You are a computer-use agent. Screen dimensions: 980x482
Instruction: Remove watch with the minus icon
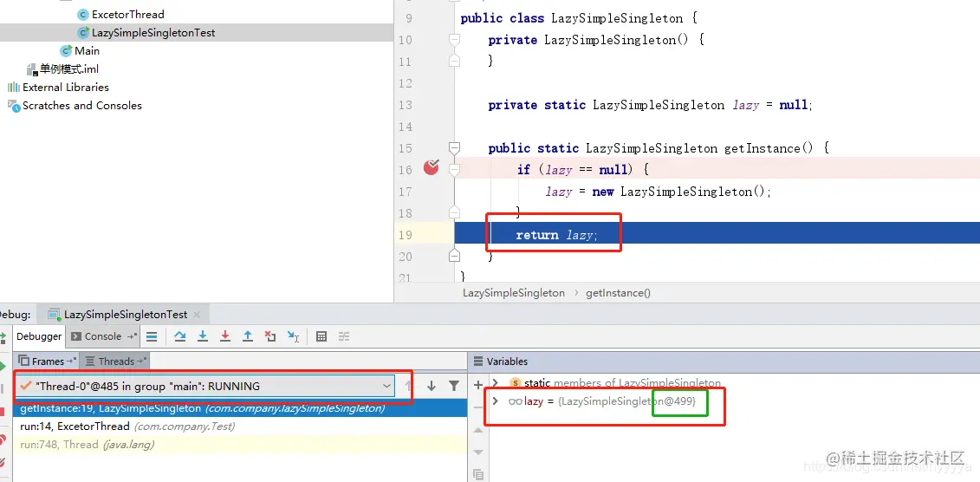[479, 407]
